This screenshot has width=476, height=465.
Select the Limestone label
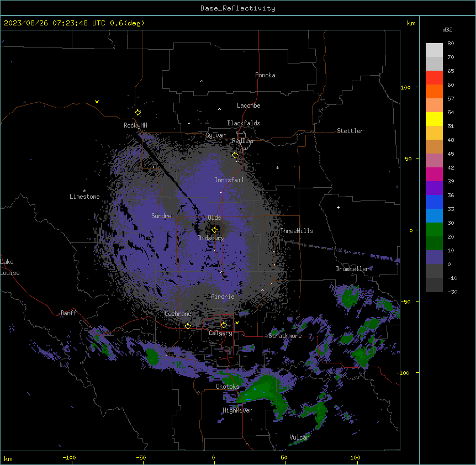tap(84, 197)
